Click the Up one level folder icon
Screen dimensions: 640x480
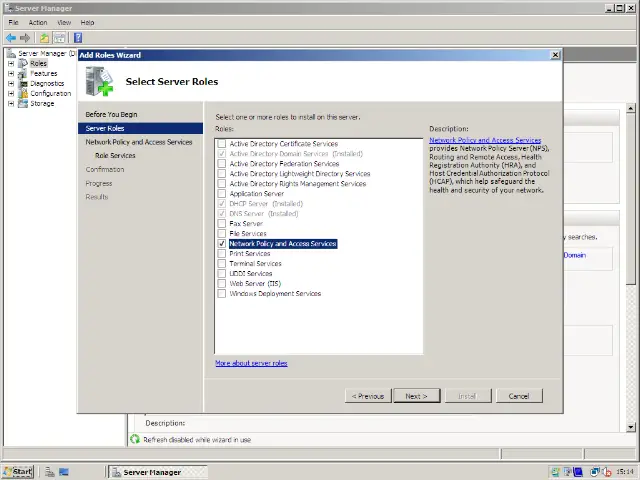coord(44,38)
